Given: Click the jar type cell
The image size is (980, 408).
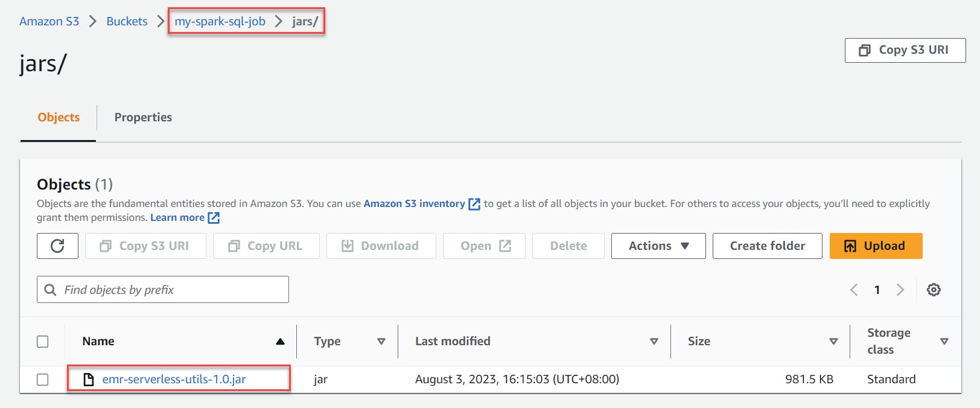Looking at the screenshot, I should (x=320, y=380).
